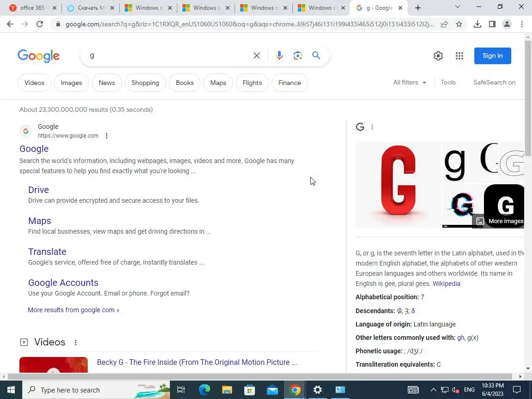Screen dimensions: 532x399
Task: Clear the search box with the X icon
Action: click(x=257, y=55)
